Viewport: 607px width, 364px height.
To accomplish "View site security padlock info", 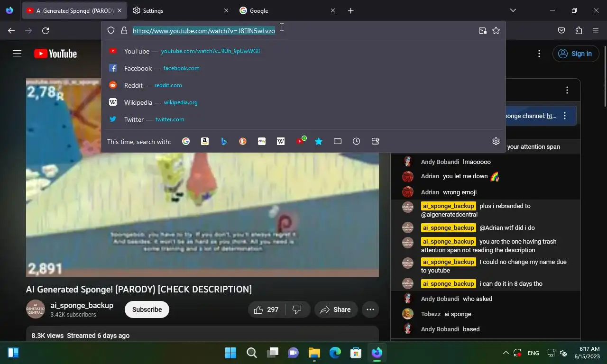I will point(124,30).
